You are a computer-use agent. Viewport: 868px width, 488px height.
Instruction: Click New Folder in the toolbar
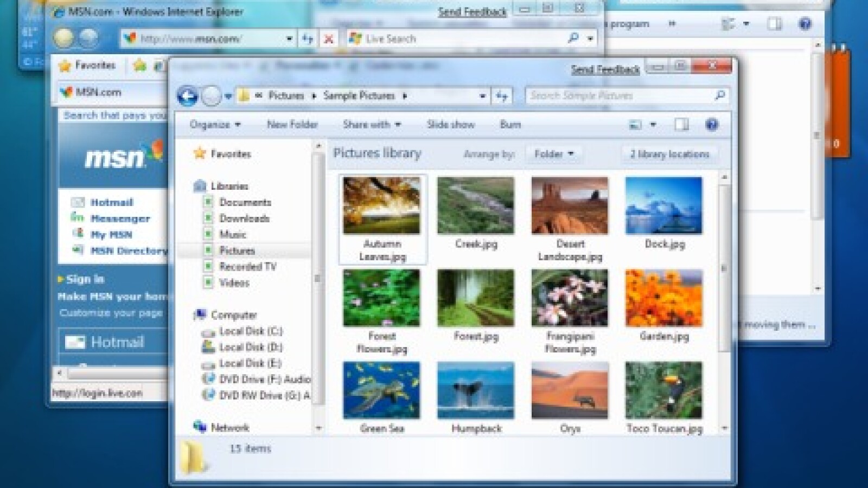coord(292,125)
